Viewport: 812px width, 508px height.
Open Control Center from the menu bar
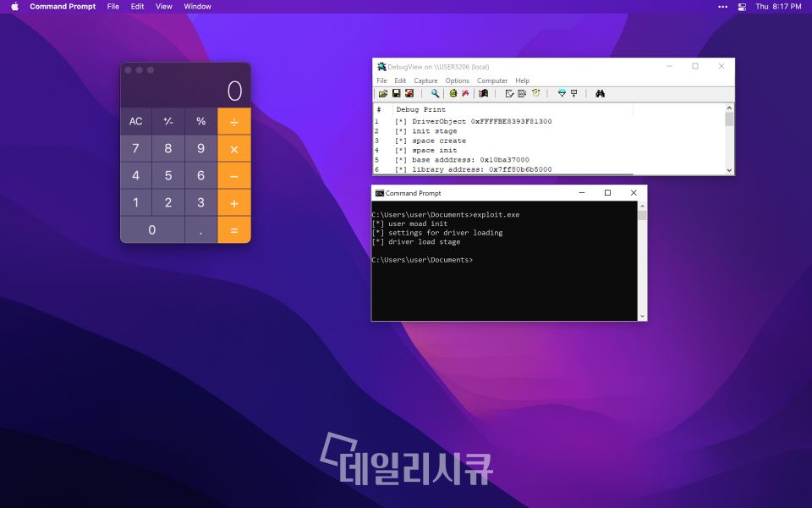click(x=742, y=7)
